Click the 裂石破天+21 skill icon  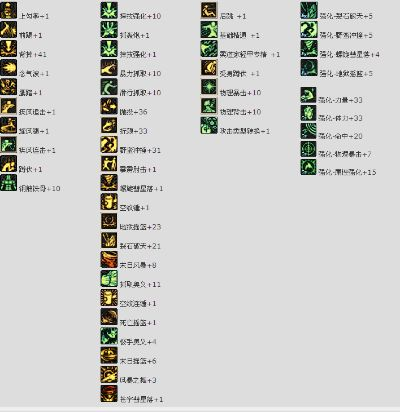[109, 240]
